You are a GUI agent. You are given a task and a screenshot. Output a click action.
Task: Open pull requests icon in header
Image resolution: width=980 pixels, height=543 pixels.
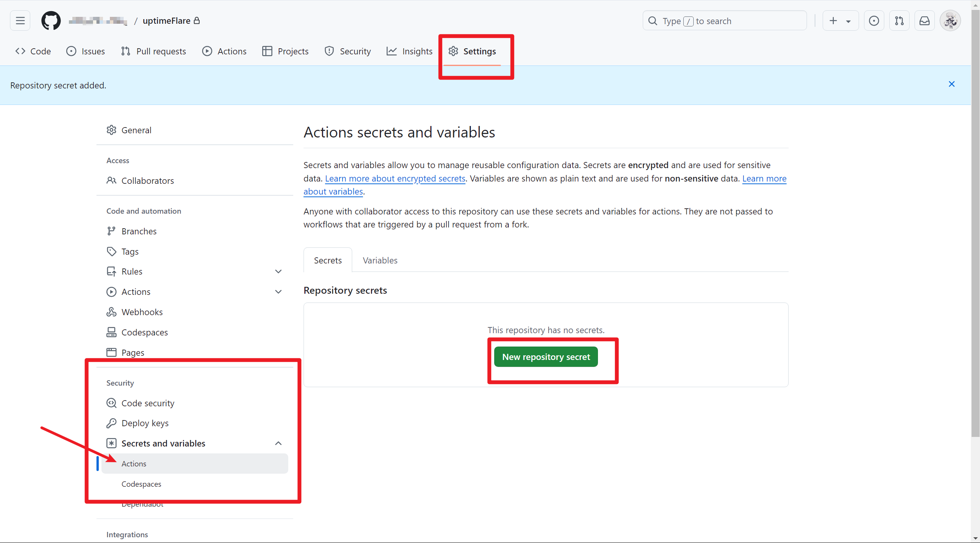(x=899, y=21)
